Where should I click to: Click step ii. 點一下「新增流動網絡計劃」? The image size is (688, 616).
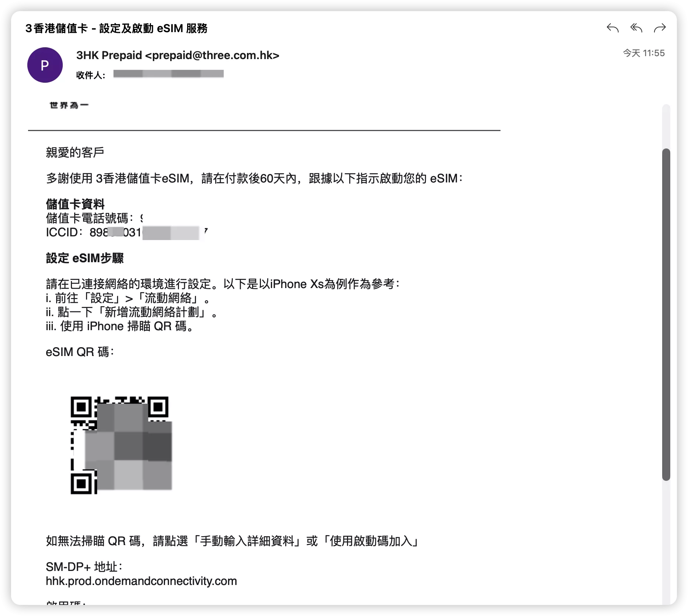coord(132,312)
